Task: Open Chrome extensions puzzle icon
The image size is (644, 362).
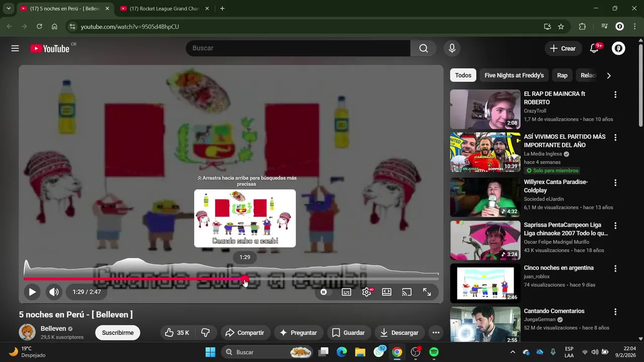Action: pyautogui.click(x=583, y=27)
